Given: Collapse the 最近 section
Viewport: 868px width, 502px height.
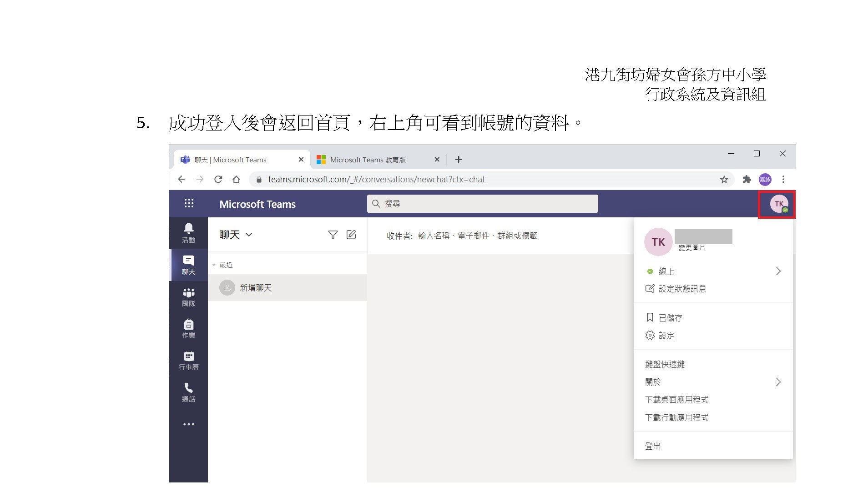Looking at the screenshot, I should 214,265.
